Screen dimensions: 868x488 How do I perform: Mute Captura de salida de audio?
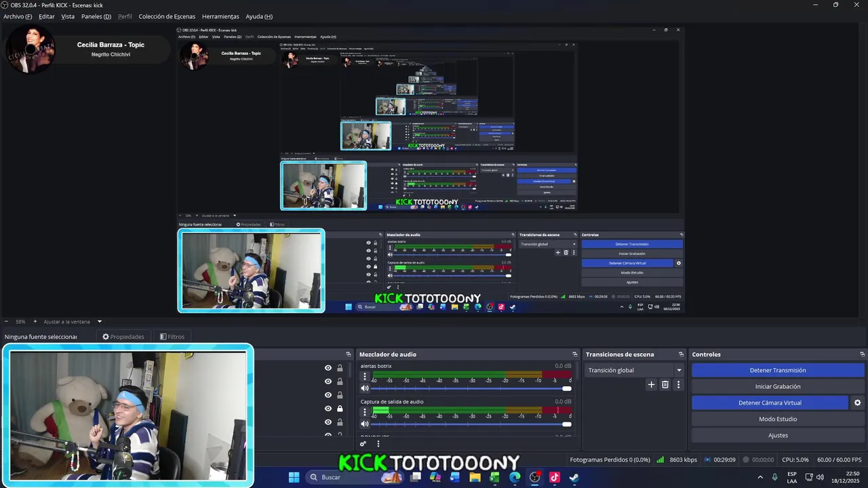[x=365, y=424]
